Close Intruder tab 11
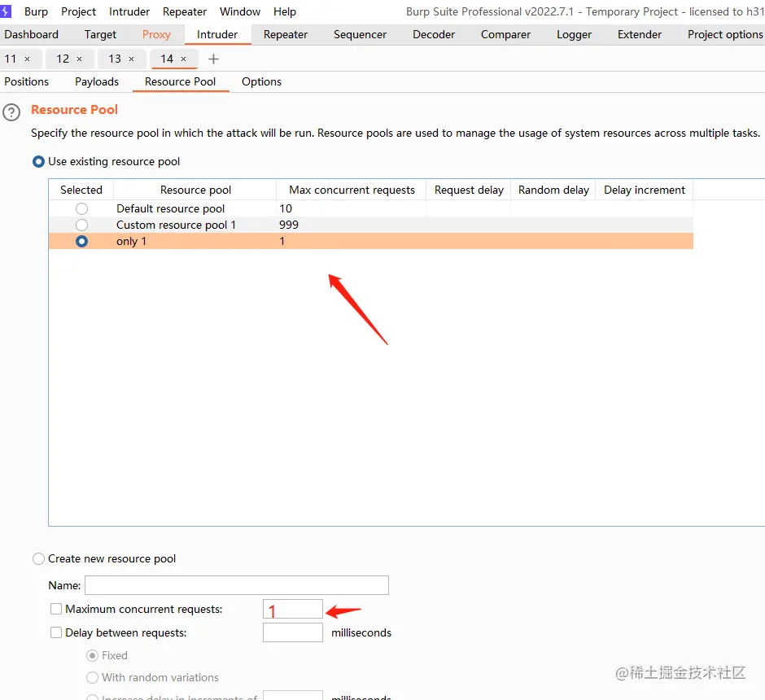The image size is (765, 700). point(28,59)
